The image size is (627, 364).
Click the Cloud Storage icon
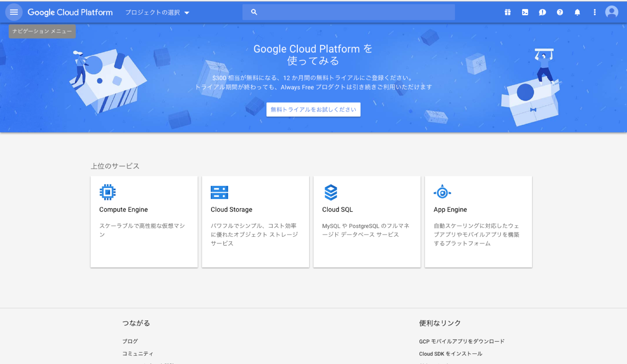point(219,192)
